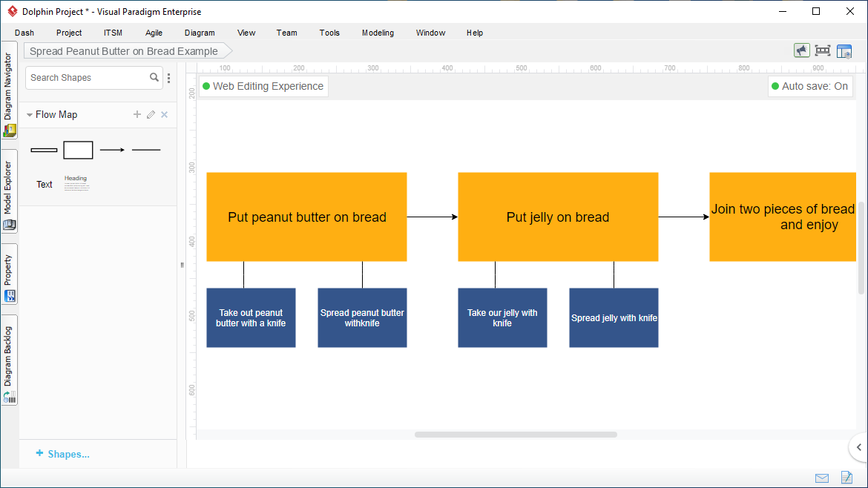Viewport: 868px width, 488px height.
Task: Edit the Flow Map palette
Action: tap(151, 114)
